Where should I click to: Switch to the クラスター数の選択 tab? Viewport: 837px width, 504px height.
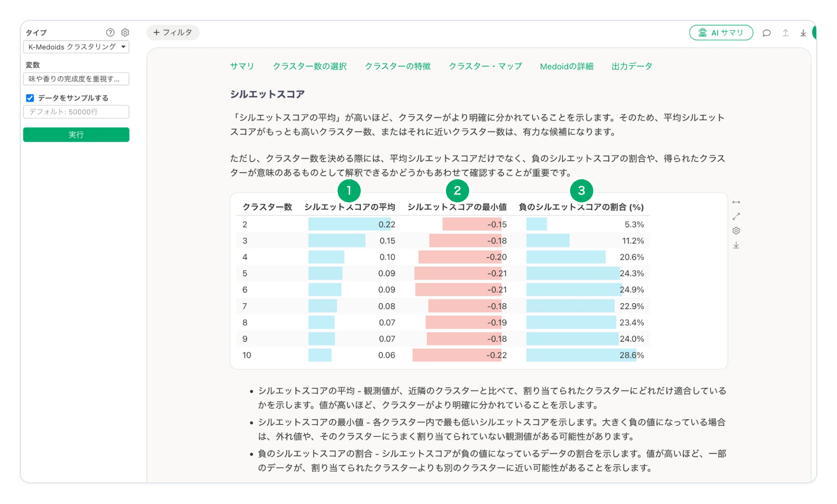click(310, 66)
